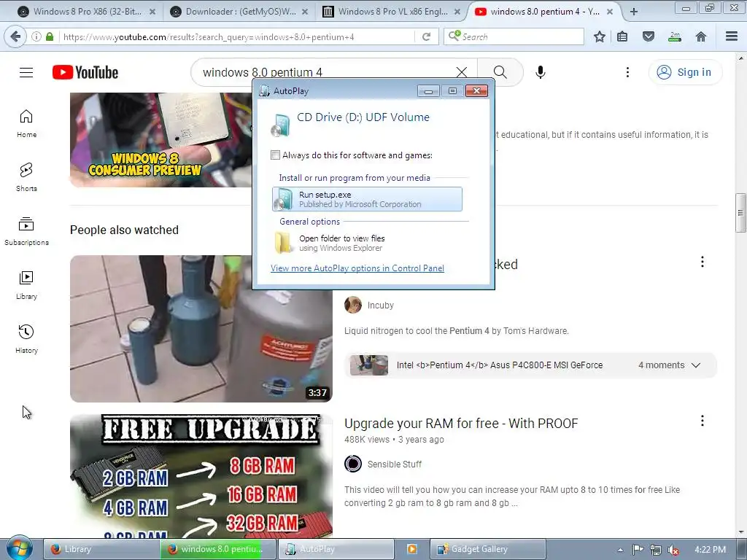The image size is (747, 560).
Task: Open the Action Center flag icon
Action: 638,550
